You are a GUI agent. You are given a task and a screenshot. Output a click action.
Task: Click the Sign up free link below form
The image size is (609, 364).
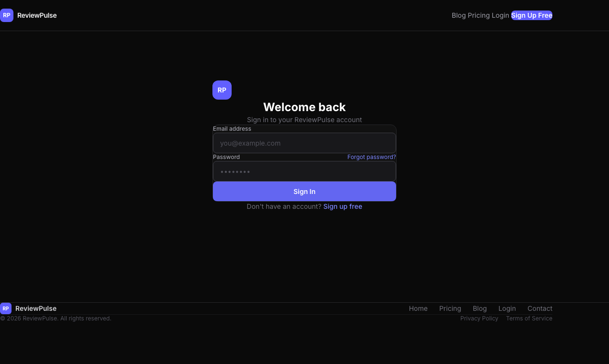(342, 206)
